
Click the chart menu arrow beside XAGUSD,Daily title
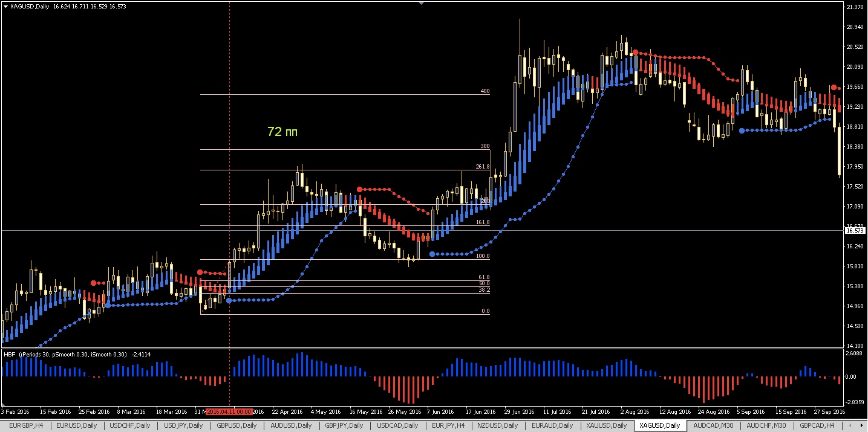coord(5,7)
